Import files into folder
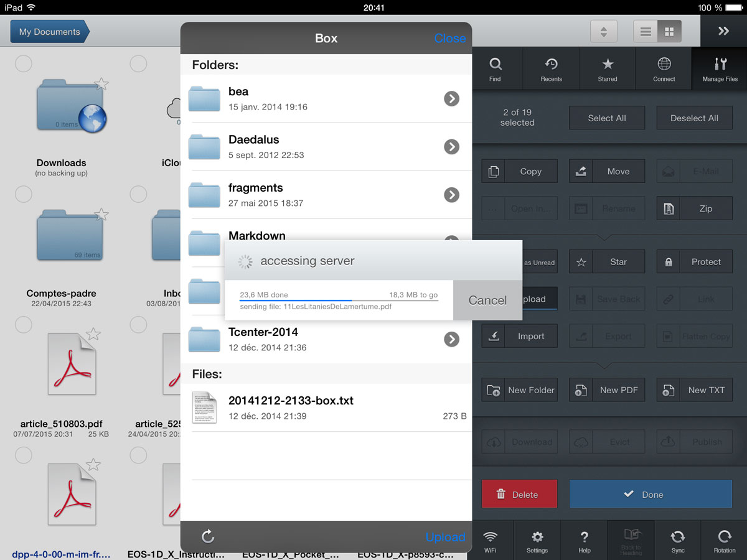 pyautogui.click(x=519, y=337)
